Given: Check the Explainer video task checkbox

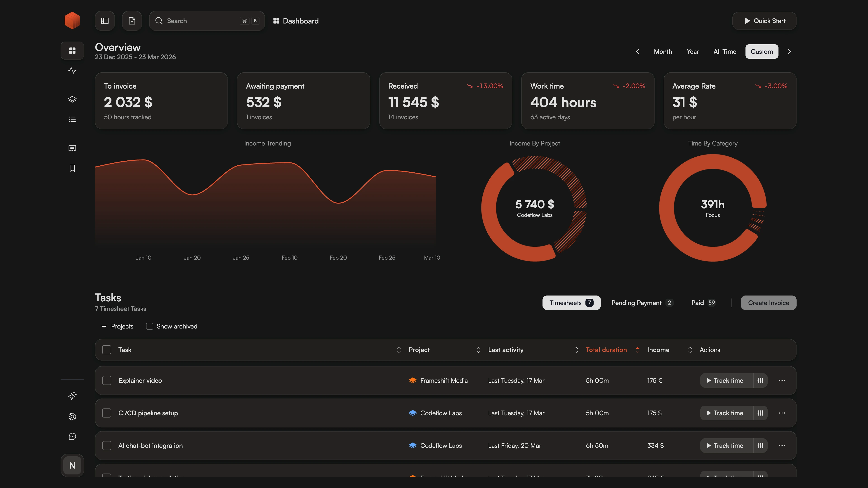Looking at the screenshot, I should click(x=106, y=380).
